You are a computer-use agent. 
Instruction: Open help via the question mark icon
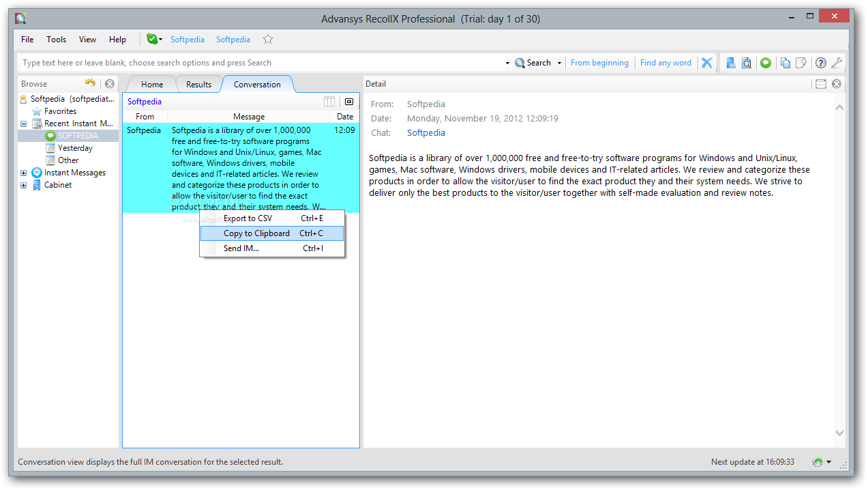pyautogui.click(x=821, y=63)
